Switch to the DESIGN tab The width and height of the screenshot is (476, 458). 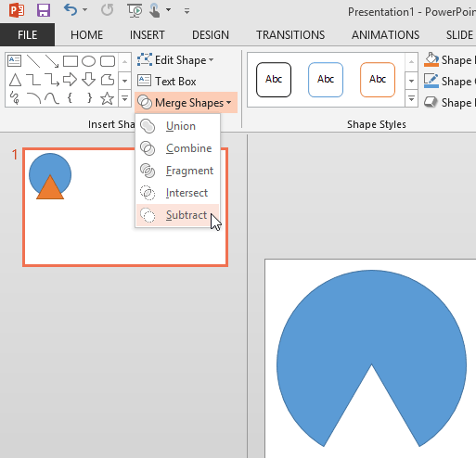(211, 34)
